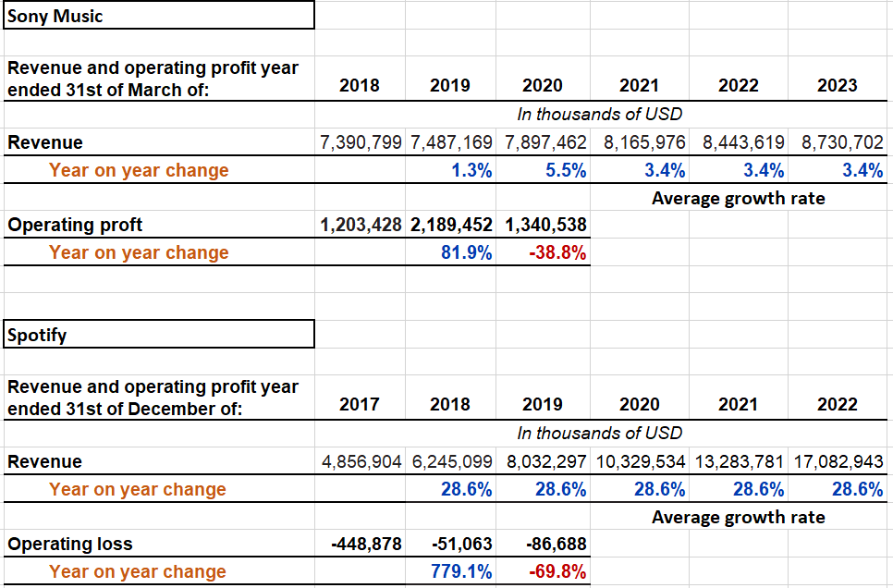Select Spotify revenue value 10,329,534
Image resolution: width=893 pixels, height=588 pixels.
click(640, 461)
